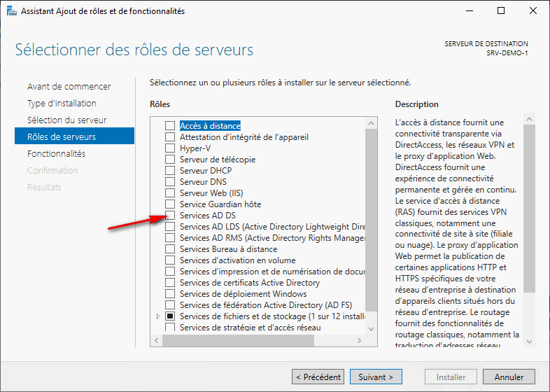Toggle the Serveur Web (IIS) checkbox
Screen dimensions: 550x392
point(169,193)
